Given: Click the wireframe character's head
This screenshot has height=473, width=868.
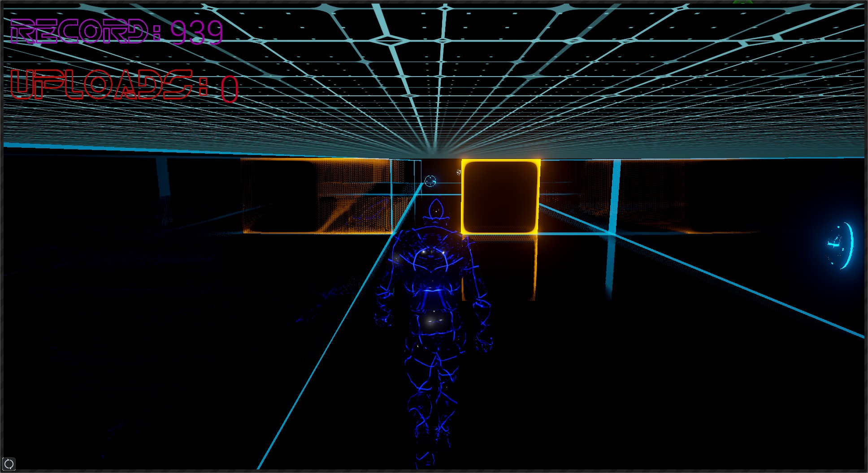Looking at the screenshot, I should click(435, 210).
